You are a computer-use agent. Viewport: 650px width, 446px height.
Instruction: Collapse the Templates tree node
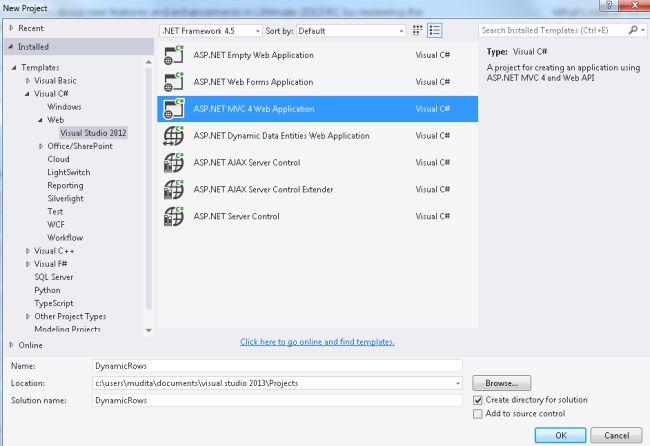pyautogui.click(x=14, y=67)
